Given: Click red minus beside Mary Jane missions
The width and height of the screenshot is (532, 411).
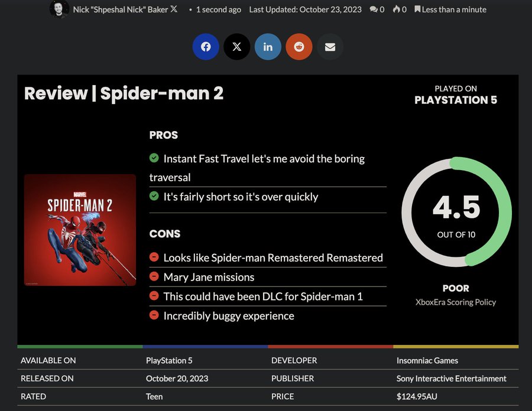Looking at the screenshot, I should pos(154,276).
